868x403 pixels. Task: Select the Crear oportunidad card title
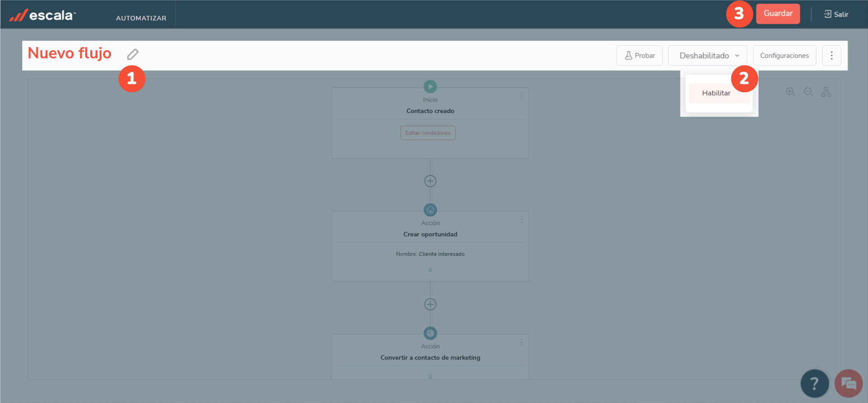430,234
